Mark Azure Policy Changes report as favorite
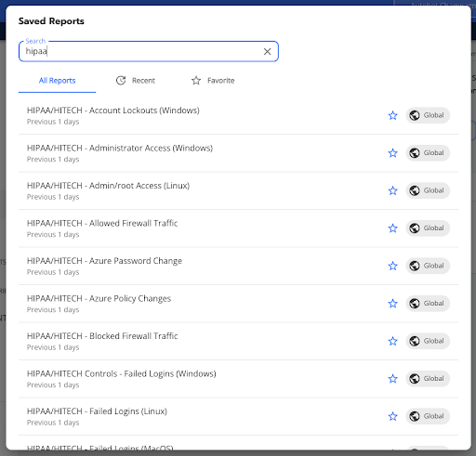 click(x=392, y=304)
